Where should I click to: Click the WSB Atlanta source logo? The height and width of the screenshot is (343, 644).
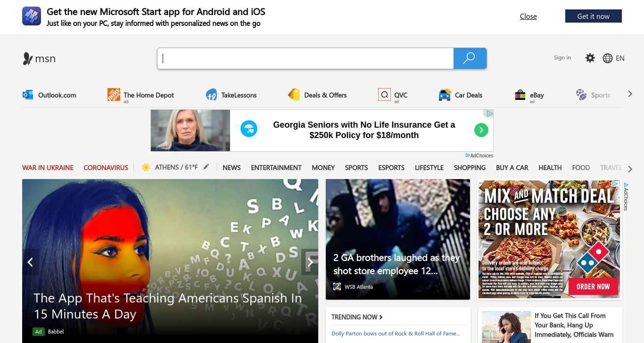click(337, 286)
